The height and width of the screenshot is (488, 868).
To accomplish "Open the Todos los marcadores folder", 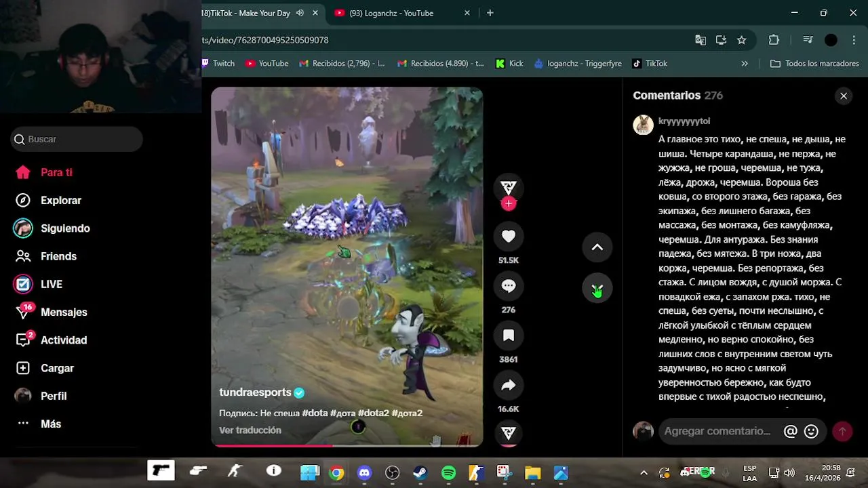I will coord(815,64).
